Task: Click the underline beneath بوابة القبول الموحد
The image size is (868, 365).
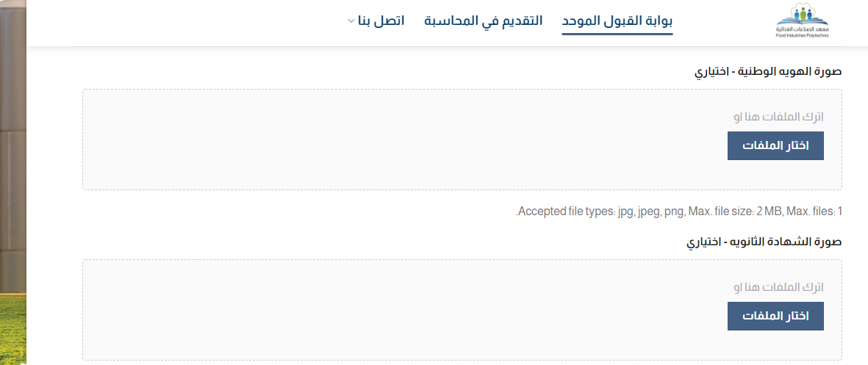Action: click(617, 34)
